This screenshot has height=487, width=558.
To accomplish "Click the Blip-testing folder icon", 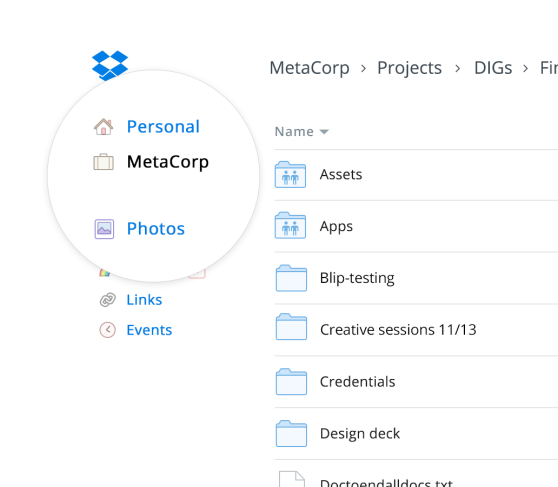I will tap(291, 278).
